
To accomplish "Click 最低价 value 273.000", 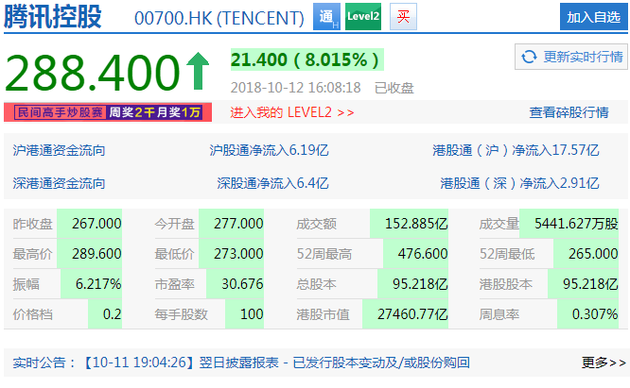I will [x=238, y=254].
